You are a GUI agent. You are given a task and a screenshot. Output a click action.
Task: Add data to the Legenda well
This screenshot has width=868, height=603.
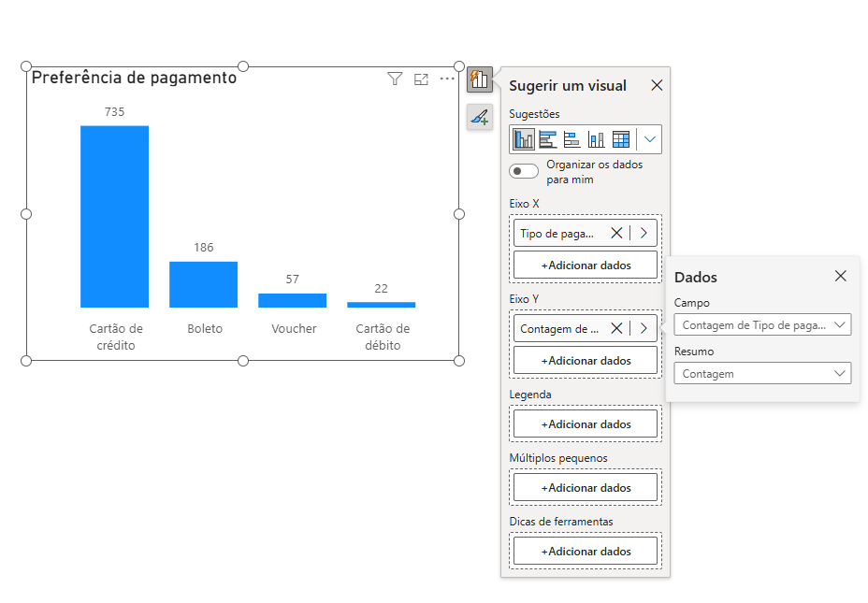pos(586,424)
